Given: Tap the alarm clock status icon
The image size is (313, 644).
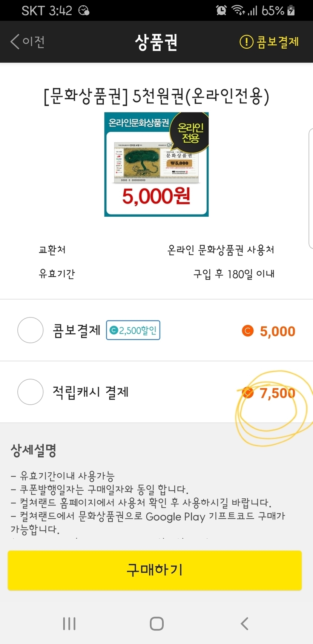Looking at the screenshot, I should point(221,11).
